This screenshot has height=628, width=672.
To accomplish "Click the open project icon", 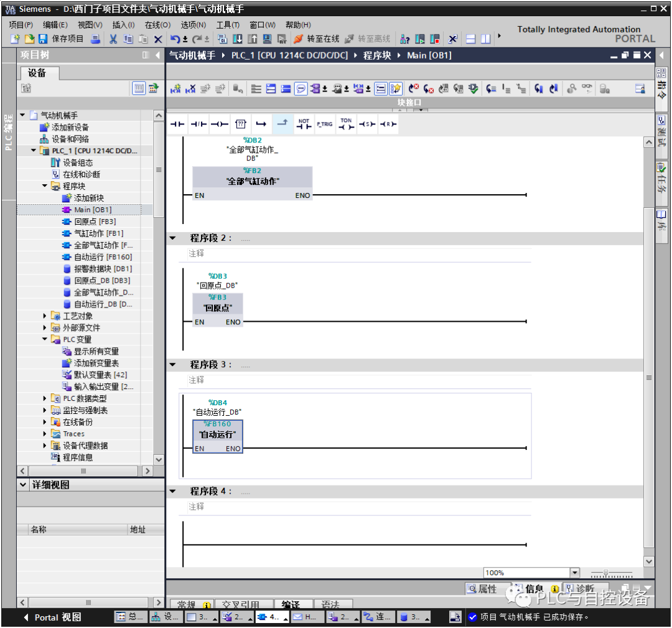I will 29,39.
